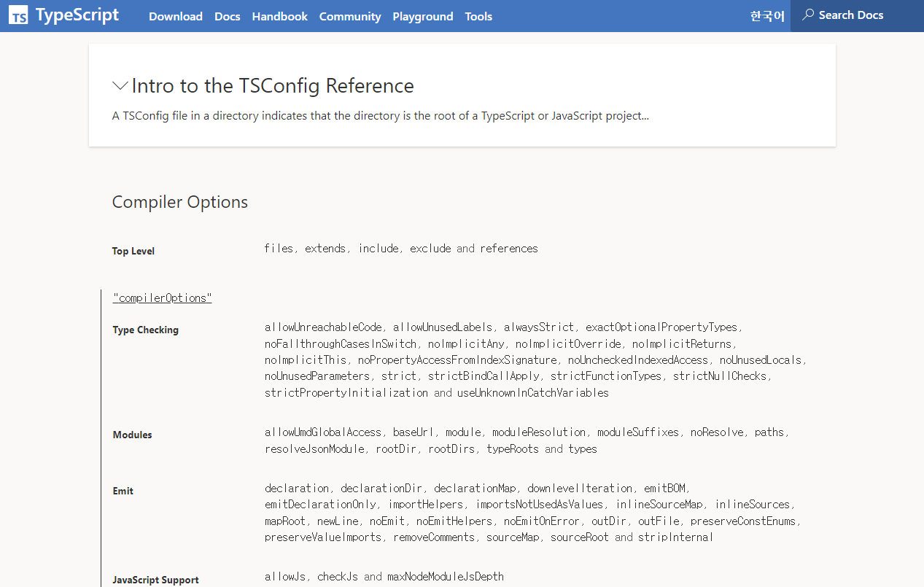The width and height of the screenshot is (924, 587).
Task: Open noImplicitThis option
Action: 306,360
